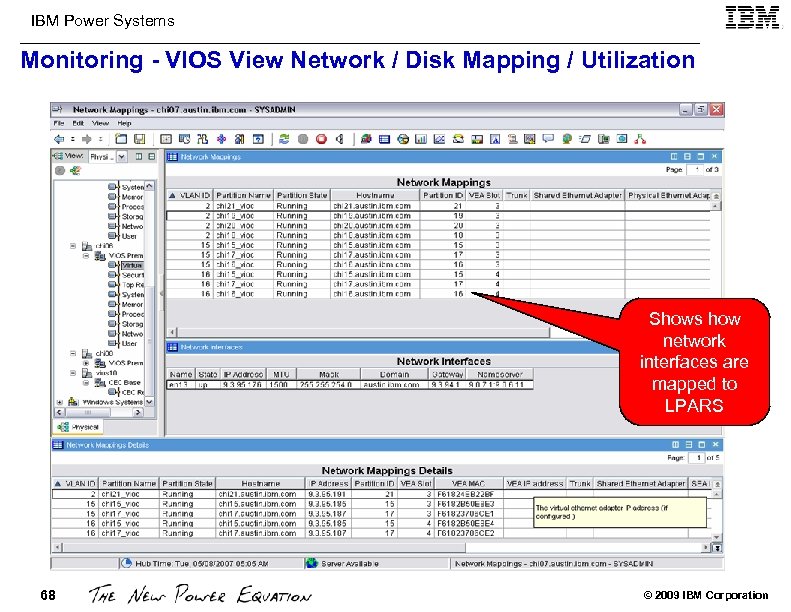Select the globe browser toolbar icon
Image resolution: width=791 pixels, height=612 pixels.
(x=567, y=138)
